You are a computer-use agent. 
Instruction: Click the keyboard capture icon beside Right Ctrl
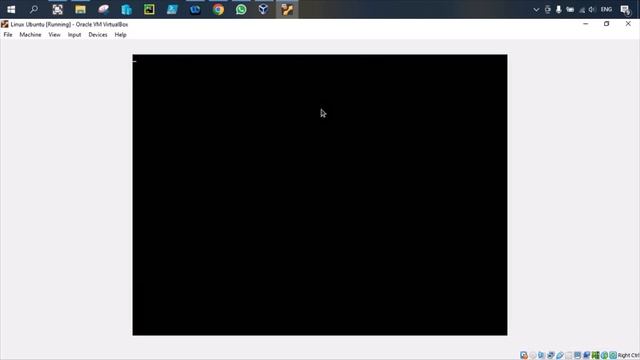tap(613, 356)
